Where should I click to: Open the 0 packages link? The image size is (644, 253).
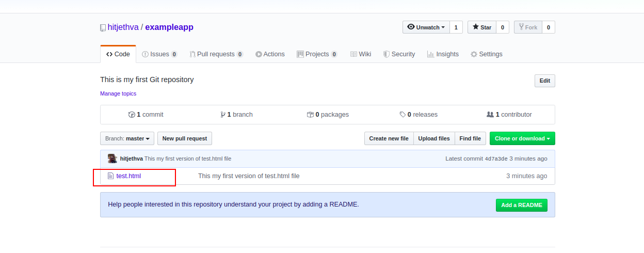pyautogui.click(x=328, y=115)
